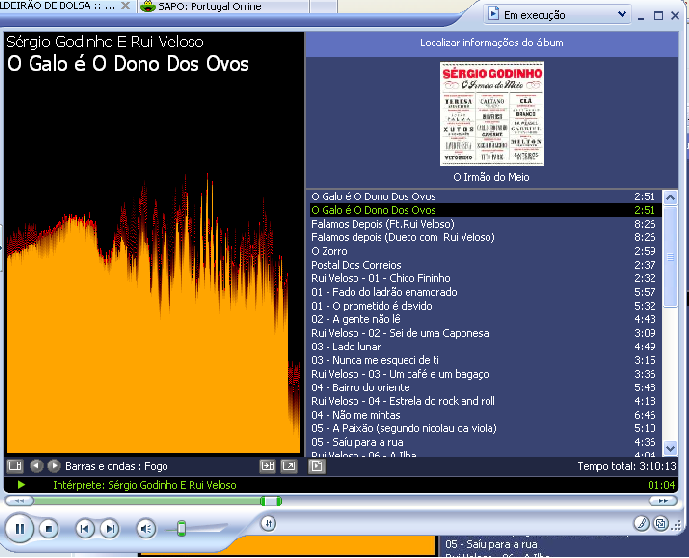The image size is (689, 558).
Task: Toggle the shuffle button
Action: click(x=268, y=522)
